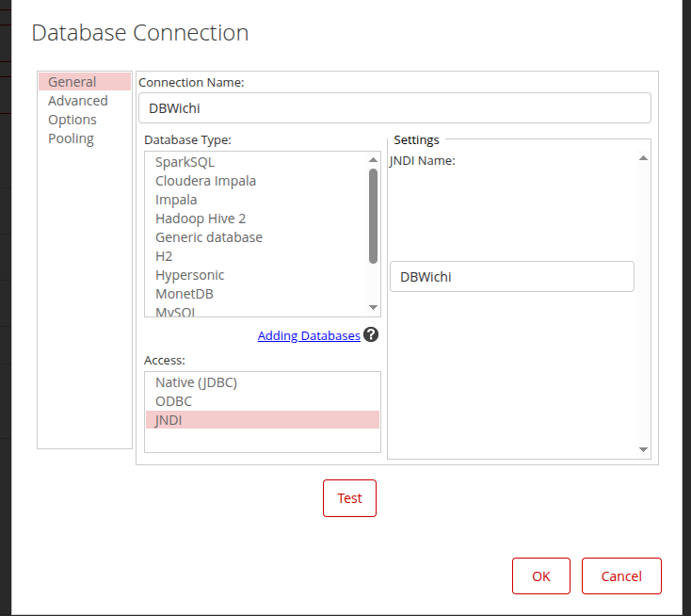Click the Database Type list scrollbar thumb
Viewport: 691px width, 616px height.
[373, 215]
